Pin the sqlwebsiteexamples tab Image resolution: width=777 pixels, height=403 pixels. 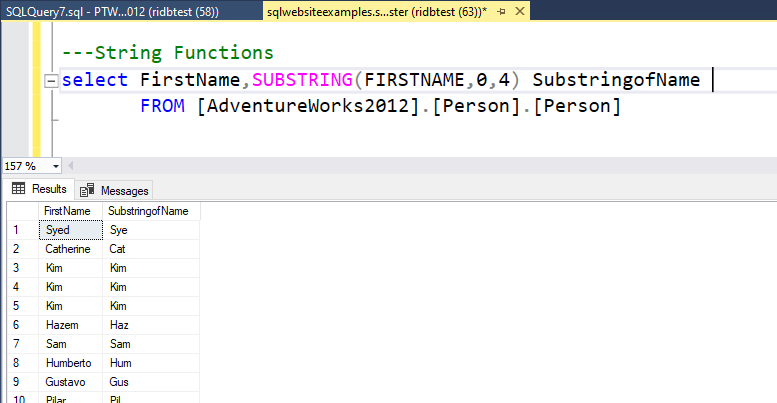[x=501, y=11]
